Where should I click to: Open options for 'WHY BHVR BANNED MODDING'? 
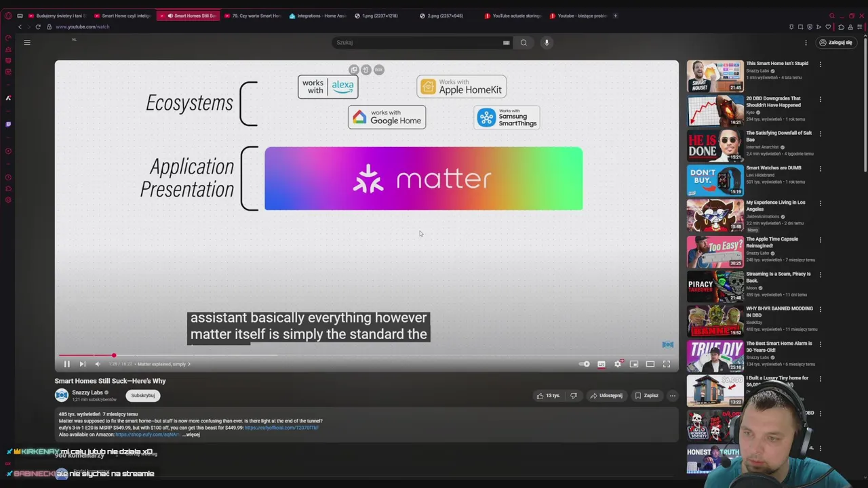(x=820, y=309)
